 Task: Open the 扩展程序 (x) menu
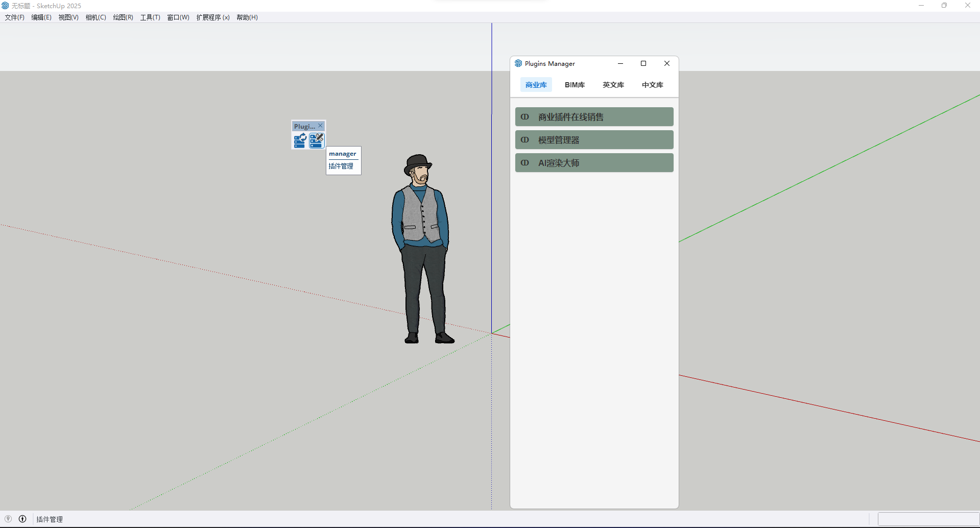[x=212, y=17]
